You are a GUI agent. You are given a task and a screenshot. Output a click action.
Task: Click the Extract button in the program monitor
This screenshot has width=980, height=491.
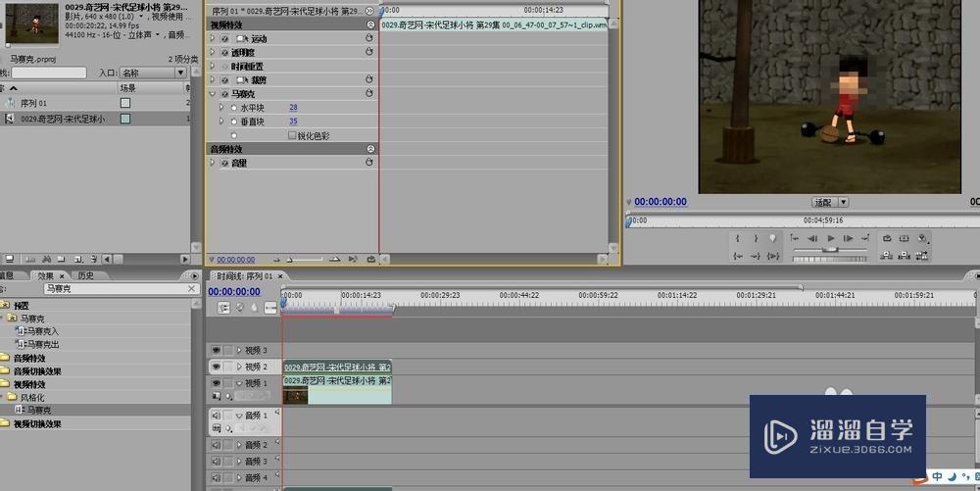[x=904, y=255]
